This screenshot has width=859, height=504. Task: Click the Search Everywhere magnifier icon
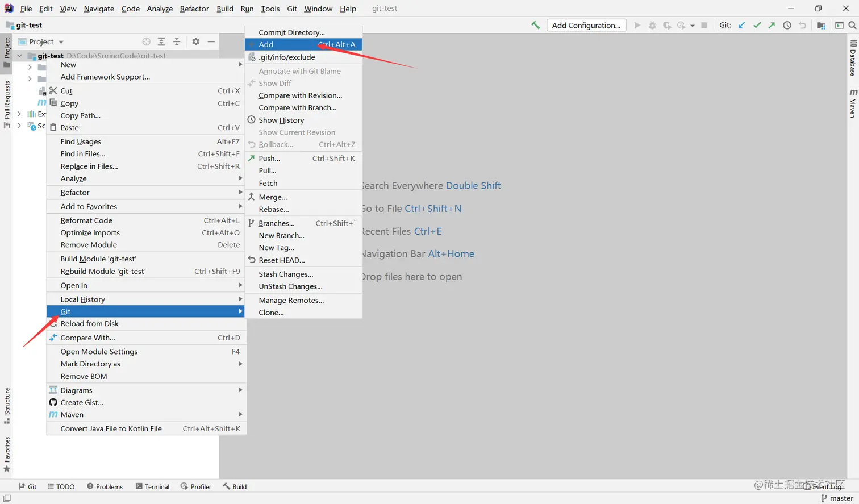(x=852, y=25)
